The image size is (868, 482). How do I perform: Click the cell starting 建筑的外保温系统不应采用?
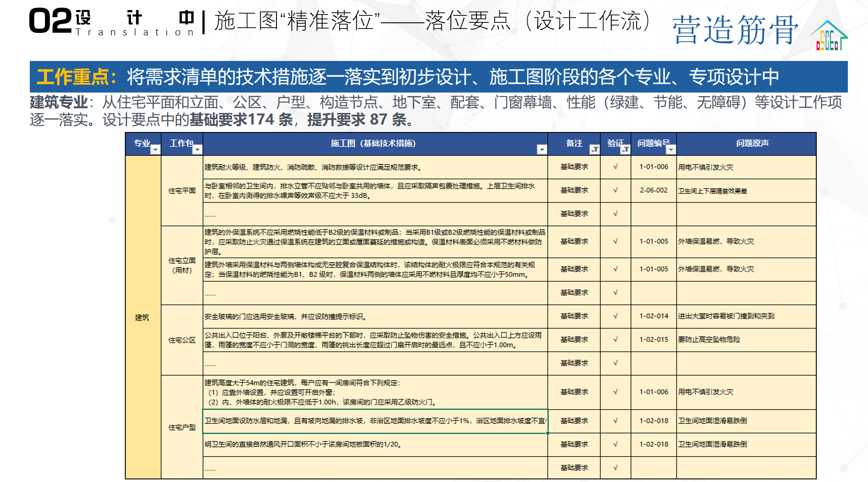(x=375, y=242)
